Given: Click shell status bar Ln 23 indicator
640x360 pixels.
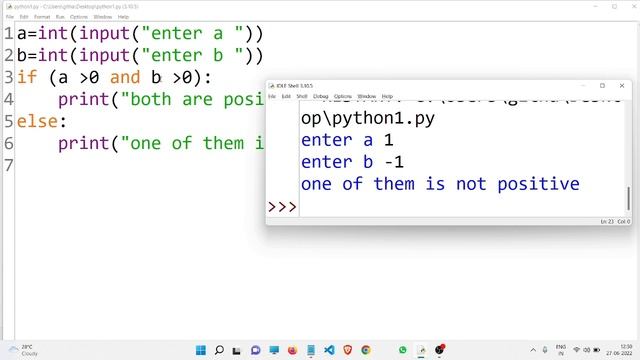Looking at the screenshot, I should [607, 221].
